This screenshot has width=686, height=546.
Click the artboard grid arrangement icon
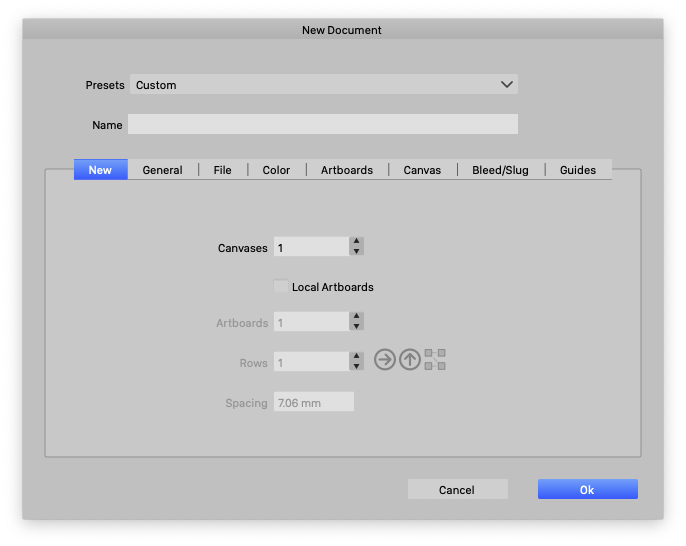pyautogui.click(x=435, y=360)
